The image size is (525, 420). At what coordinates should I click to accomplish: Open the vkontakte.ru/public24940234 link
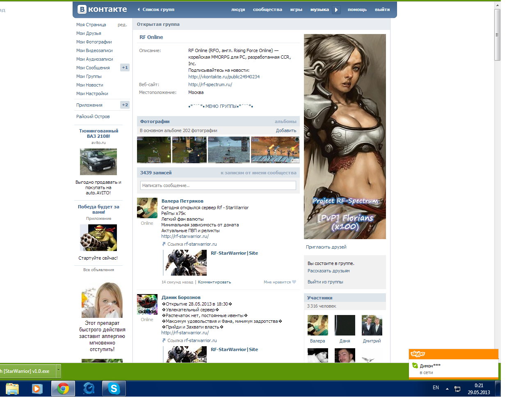tap(224, 77)
